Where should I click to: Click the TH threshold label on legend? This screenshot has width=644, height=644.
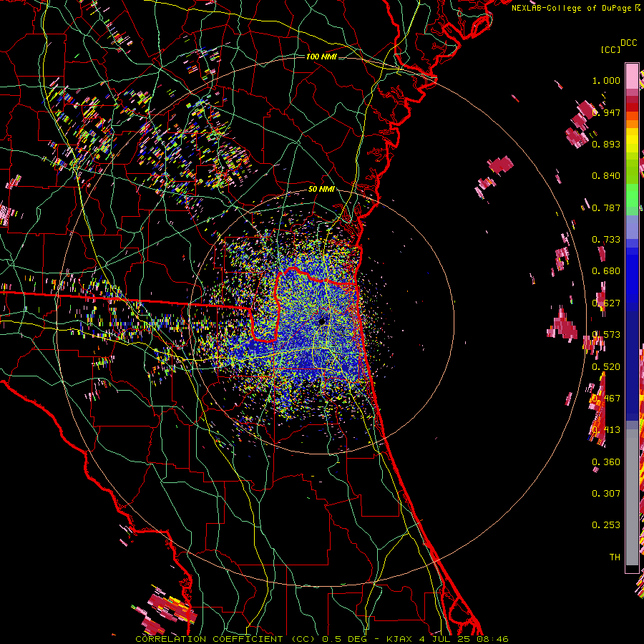point(615,557)
